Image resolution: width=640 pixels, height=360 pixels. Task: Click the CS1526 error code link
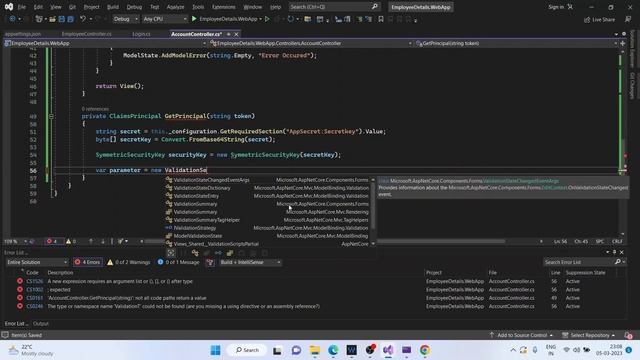pos(35,281)
